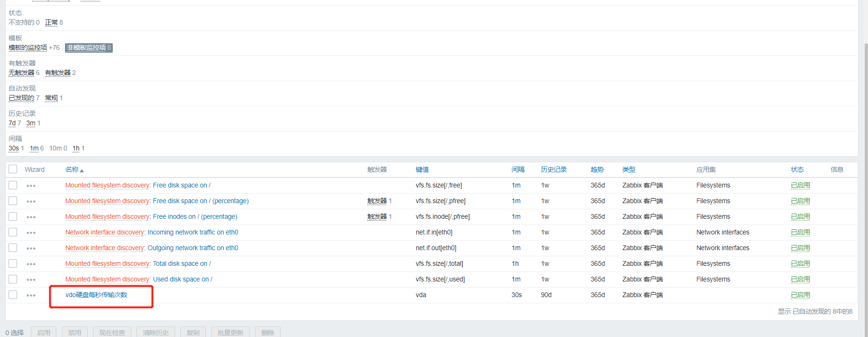Open Network interface discovery rule on Outgoing row
This screenshot has width=868, height=337.
click(x=105, y=248)
